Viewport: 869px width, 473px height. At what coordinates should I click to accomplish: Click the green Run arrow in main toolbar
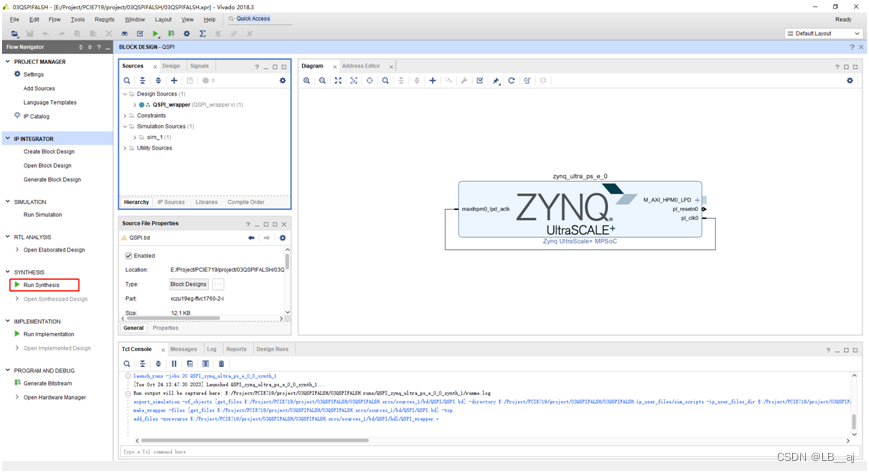(x=156, y=34)
